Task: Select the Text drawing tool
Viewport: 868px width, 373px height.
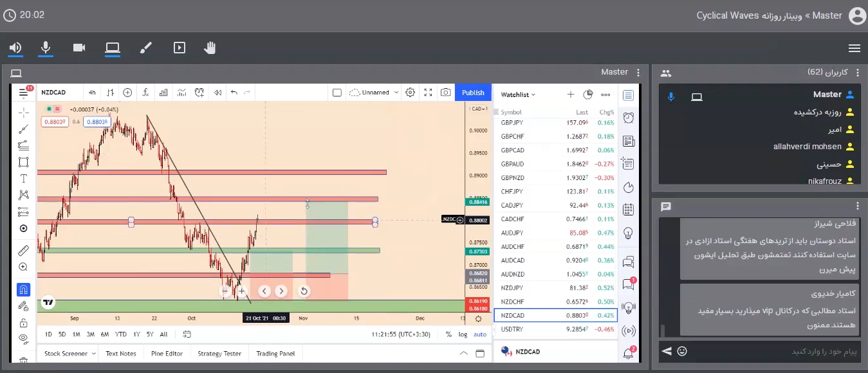Action: pos(24,178)
